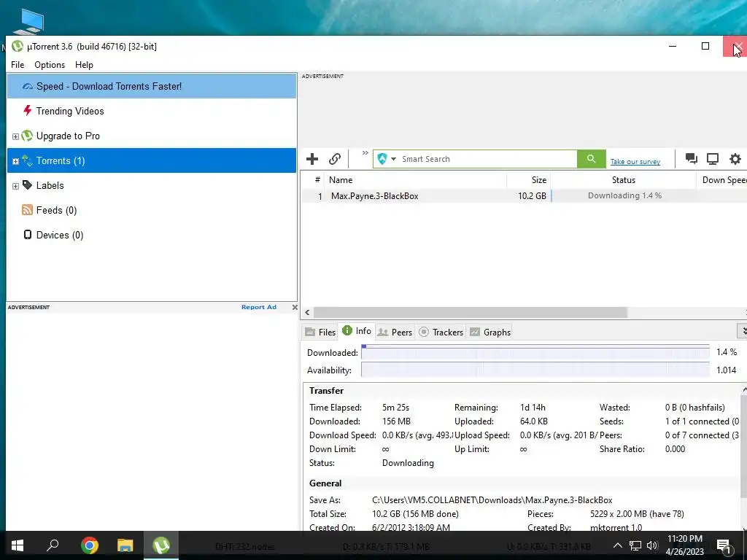Collapse the detail pane with the chevron button
Viewport: 747px width, 560px height.
(743, 330)
